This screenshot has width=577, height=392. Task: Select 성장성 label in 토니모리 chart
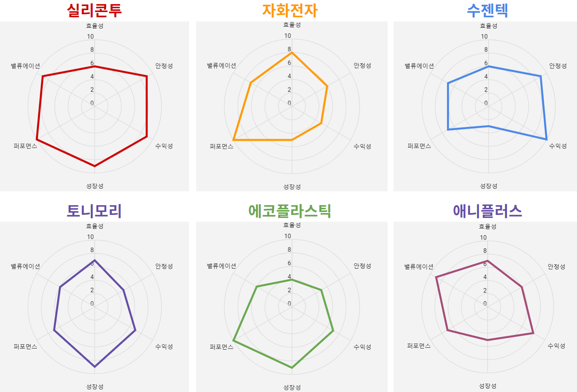(95, 386)
